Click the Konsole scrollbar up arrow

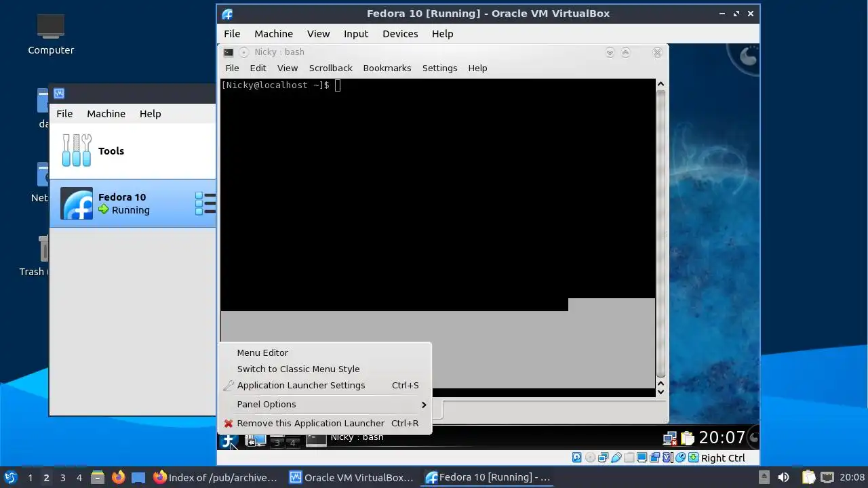(x=660, y=84)
